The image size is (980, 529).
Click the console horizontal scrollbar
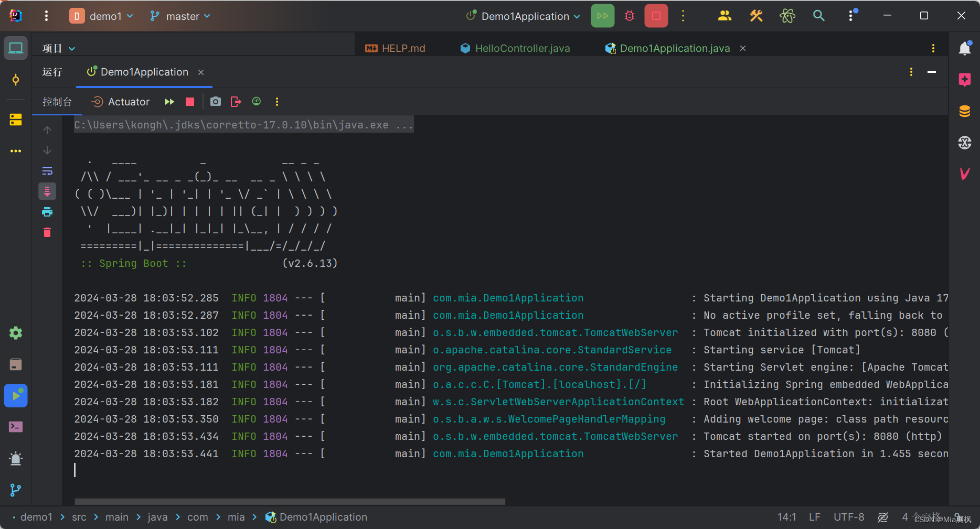[x=290, y=501]
